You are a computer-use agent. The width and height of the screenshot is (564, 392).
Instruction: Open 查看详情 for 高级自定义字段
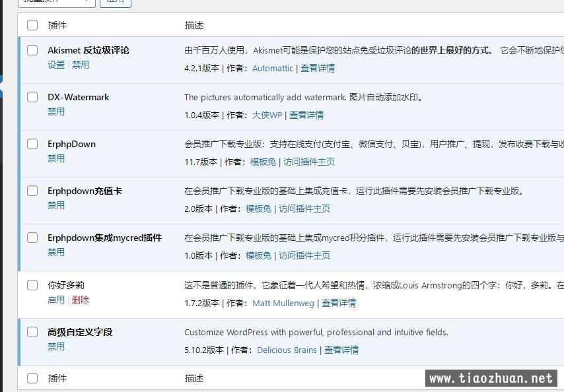341,350
